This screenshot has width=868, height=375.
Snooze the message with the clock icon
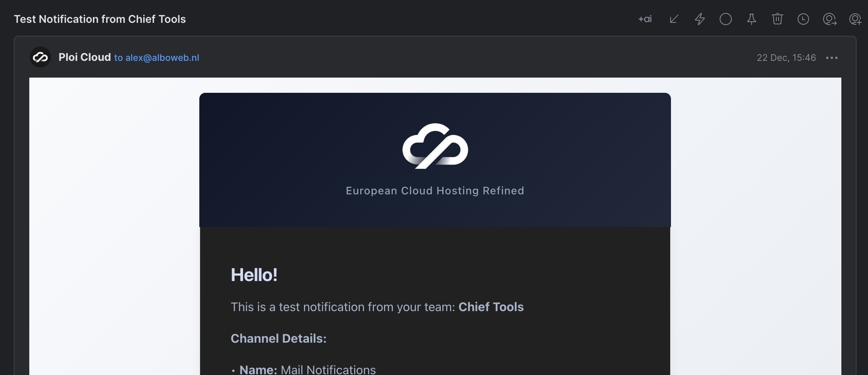[803, 19]
